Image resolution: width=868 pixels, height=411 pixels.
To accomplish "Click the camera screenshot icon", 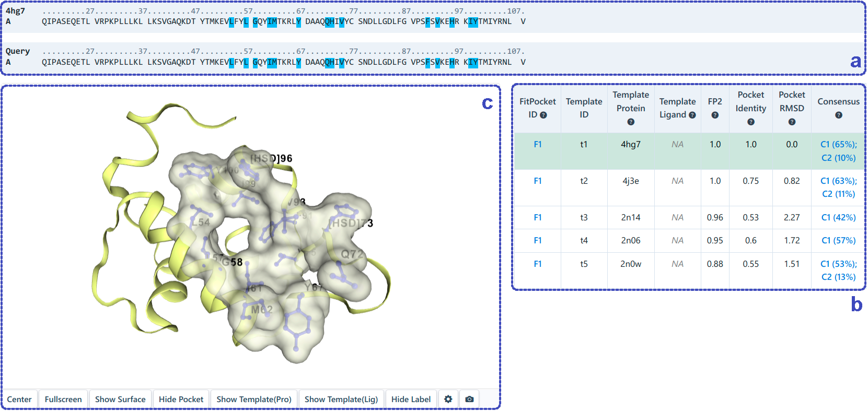I will [x=469, y=399].
